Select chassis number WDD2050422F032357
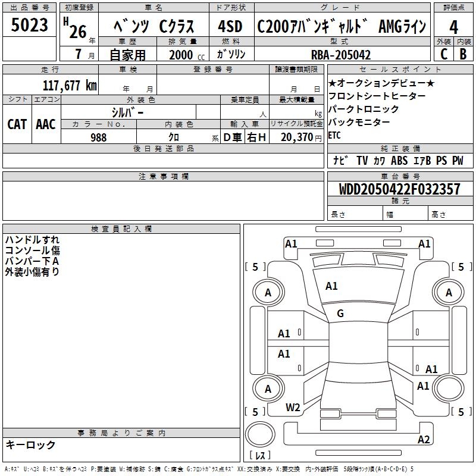This screenshot has height=476, width=476. pyautogui.click(x=399, y=189)
